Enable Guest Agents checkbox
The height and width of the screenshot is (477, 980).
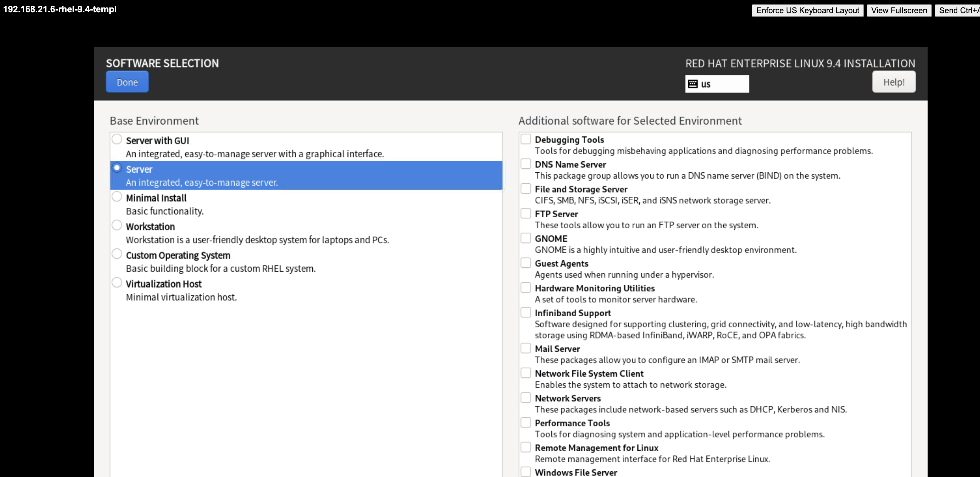[x=525, y=263]
